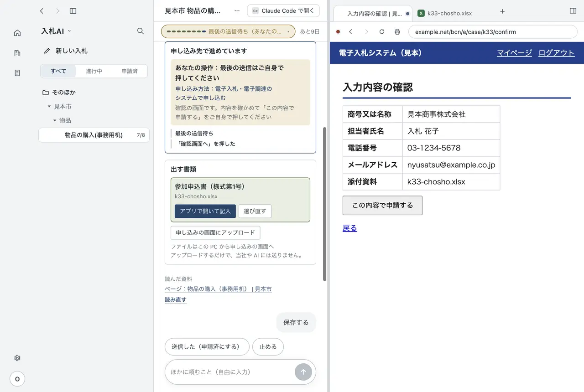Open マイページ link in header
The width and height of the screenshot is (584, 392).
[515, 53]
